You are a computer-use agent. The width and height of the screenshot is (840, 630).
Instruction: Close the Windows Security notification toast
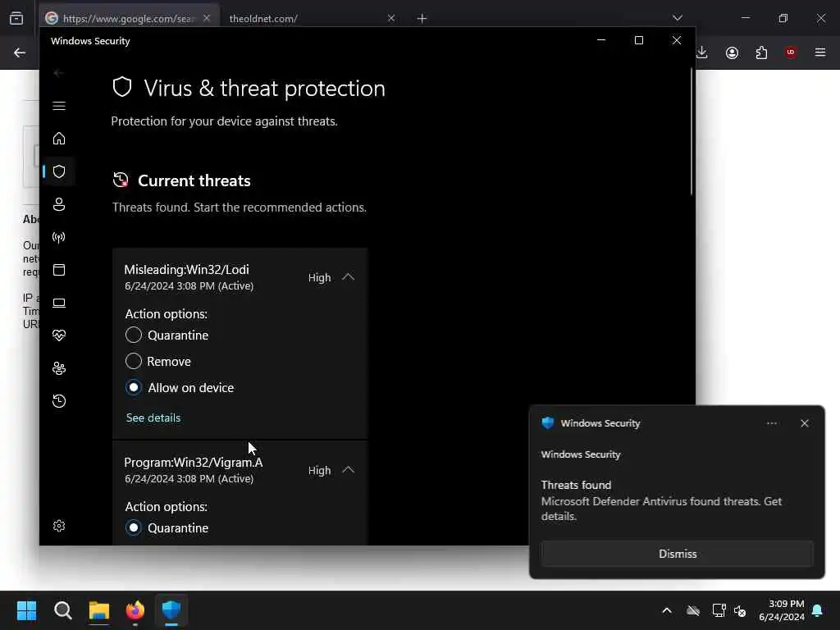click(805, 423)
